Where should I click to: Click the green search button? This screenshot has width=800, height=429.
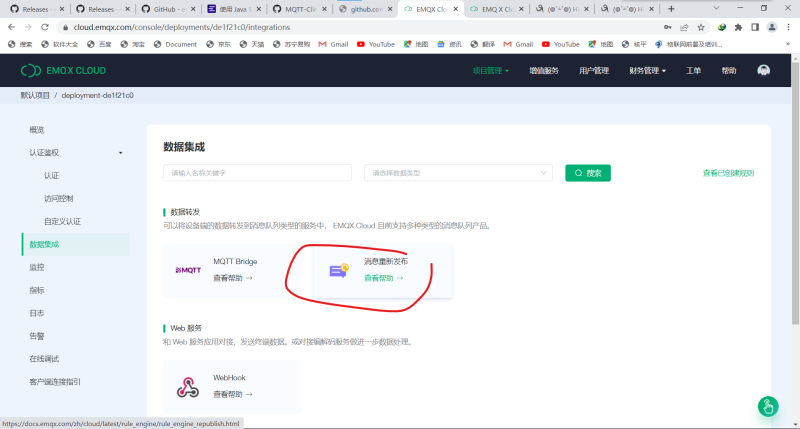[588, 173]
